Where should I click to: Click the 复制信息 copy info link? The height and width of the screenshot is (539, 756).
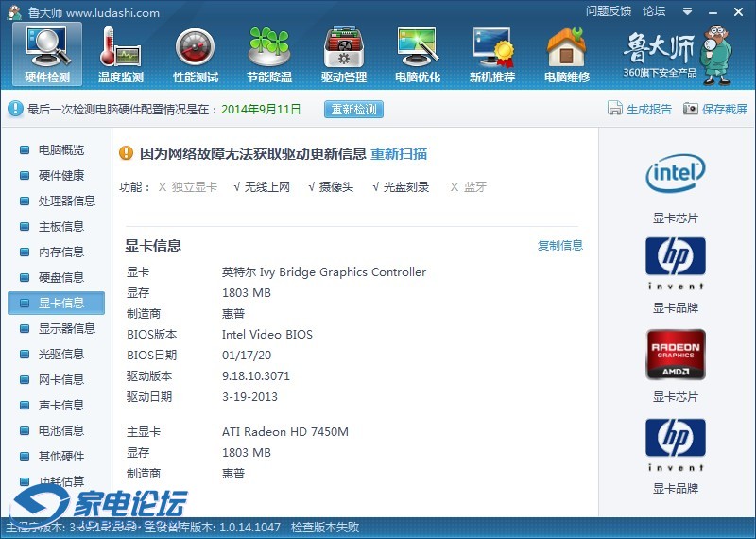[x=560, y=246]
